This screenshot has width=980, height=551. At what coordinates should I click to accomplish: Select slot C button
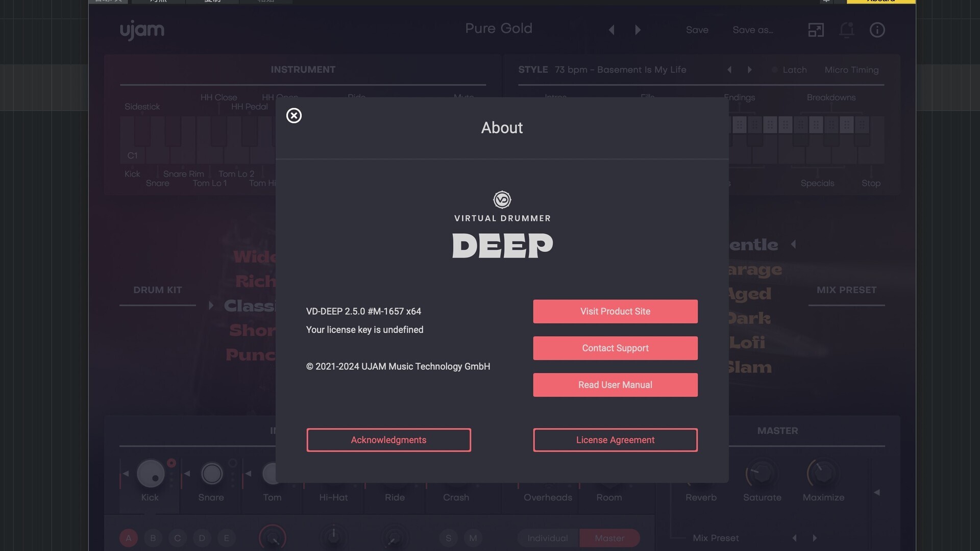[178, 538]
